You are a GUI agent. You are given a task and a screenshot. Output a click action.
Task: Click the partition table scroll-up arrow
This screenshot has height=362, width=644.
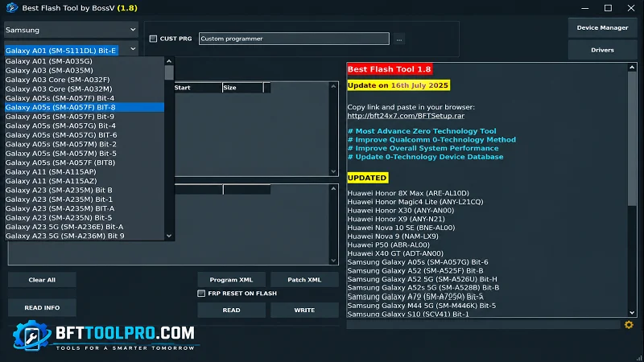[333, 86]
